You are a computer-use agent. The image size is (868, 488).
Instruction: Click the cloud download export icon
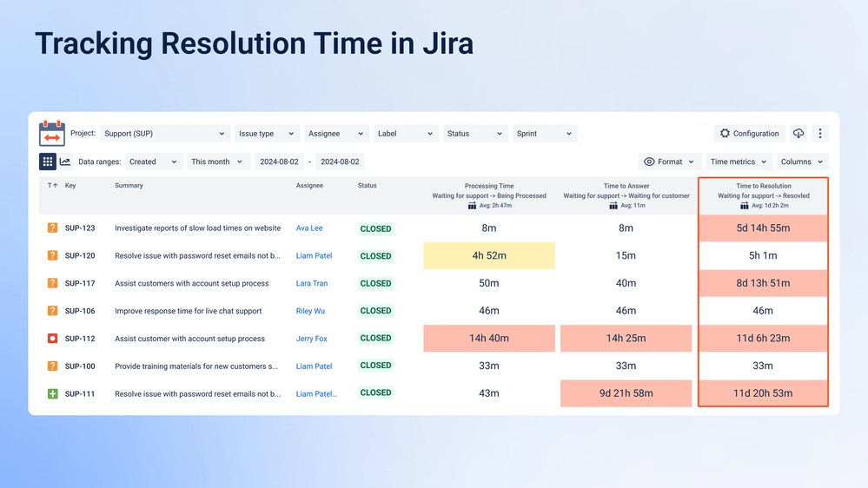click(798, 134)
